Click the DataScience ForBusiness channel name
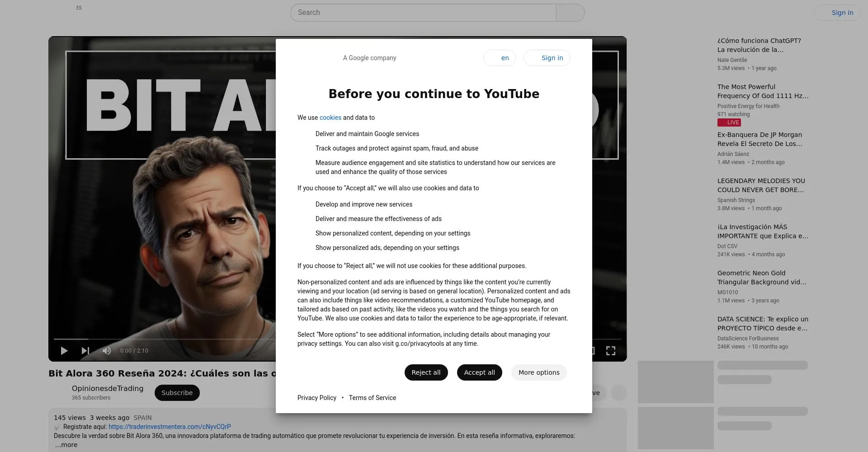Image resolution: width=868 pixels, height=452 pixels. [x=748, y=339]
